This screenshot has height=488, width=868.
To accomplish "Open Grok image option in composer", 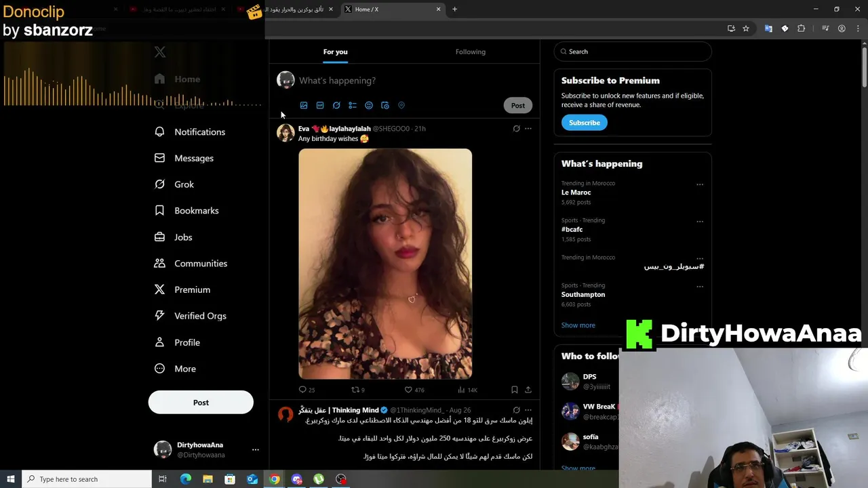I will click(336, 106).
